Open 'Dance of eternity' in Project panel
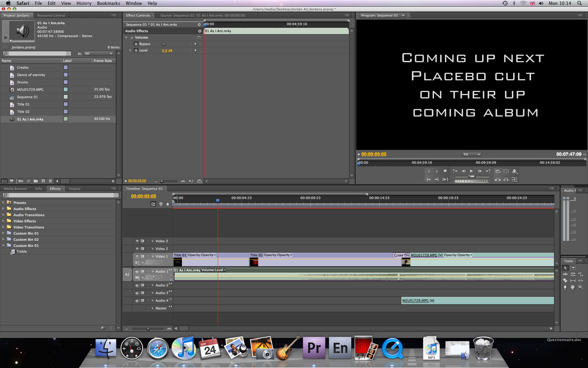Viewport: 588px width, 368px height. tap(31, 75)
